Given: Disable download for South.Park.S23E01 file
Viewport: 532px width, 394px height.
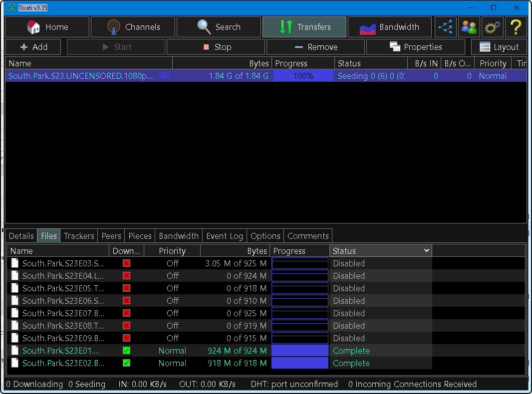Looking at the screenshot, I should (127, 351).
